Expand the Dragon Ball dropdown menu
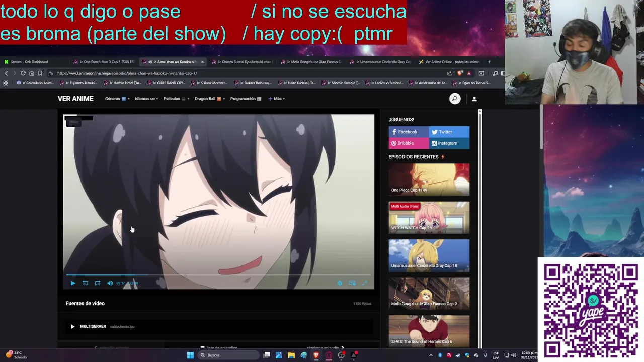The width and height of the screenshot is (644, 362). click(x=210, y=99)
